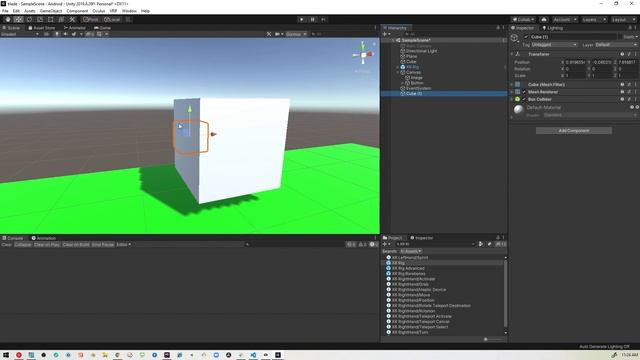Click the Position X input field
This screenshot has width=640, height=360.
pyautogui.click(x=576, y=62)
